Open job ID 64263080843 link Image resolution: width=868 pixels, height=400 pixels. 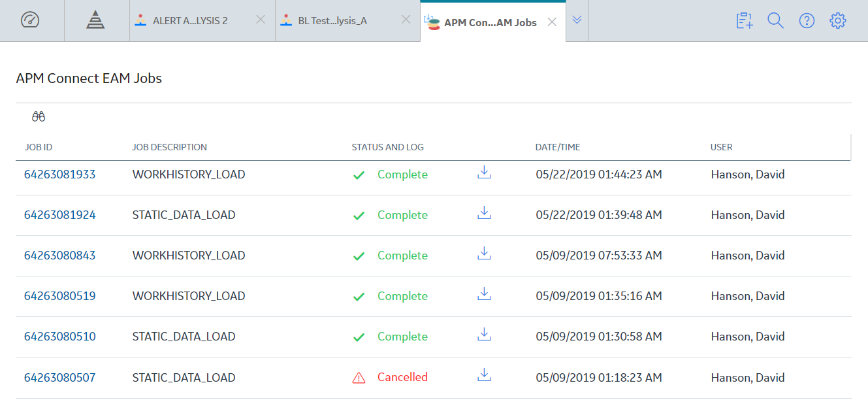click(60, 256)
